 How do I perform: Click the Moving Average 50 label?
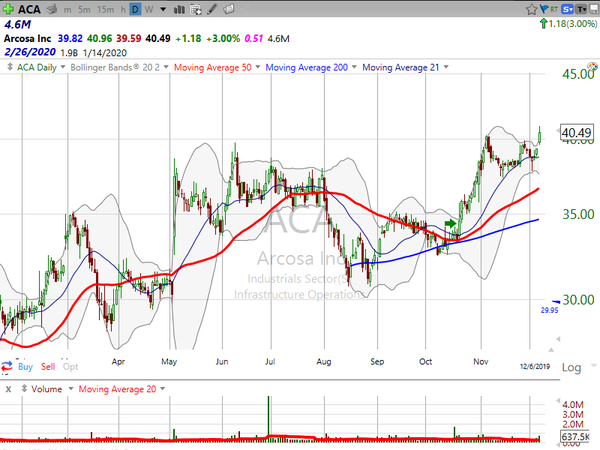click(x=213, y=67)
